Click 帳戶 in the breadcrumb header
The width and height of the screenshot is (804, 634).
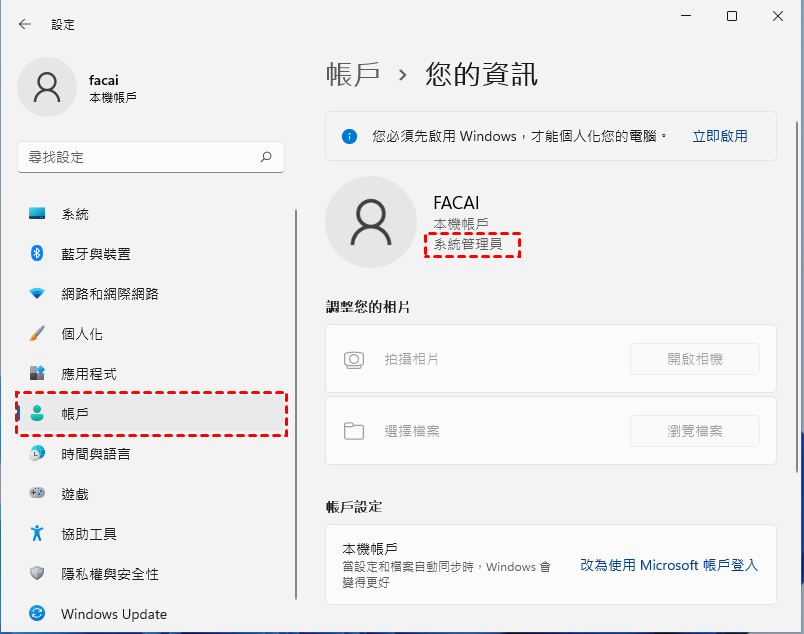coord(353,74)
